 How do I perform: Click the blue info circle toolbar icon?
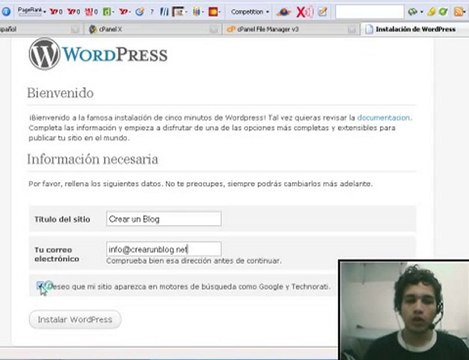pos(6,12)
